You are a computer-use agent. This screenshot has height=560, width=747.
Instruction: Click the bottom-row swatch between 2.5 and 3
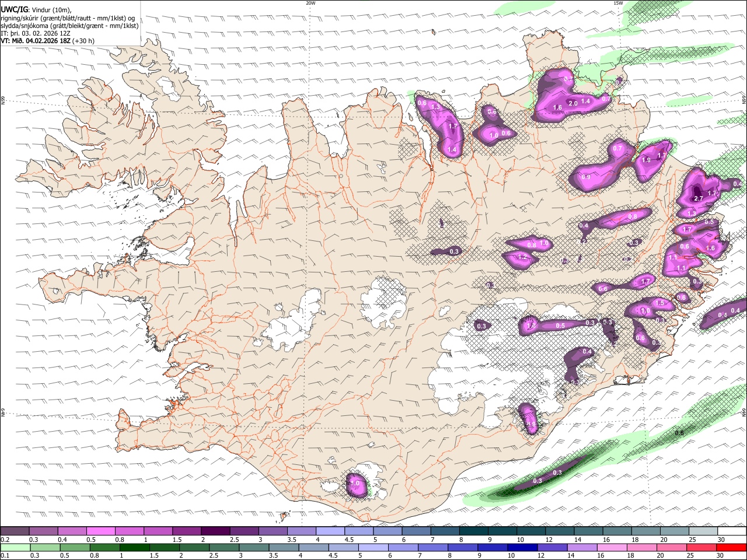point(224,548)
